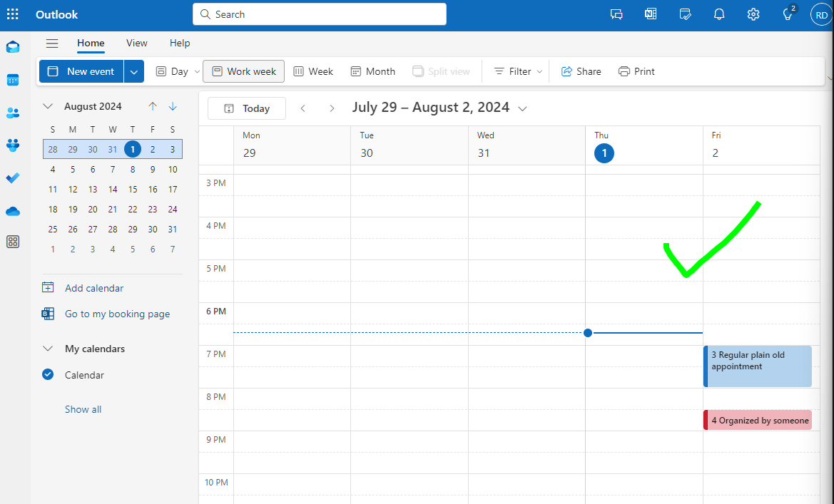Open To Do checkmark icon in sidebar

click(x=13, y=178)
